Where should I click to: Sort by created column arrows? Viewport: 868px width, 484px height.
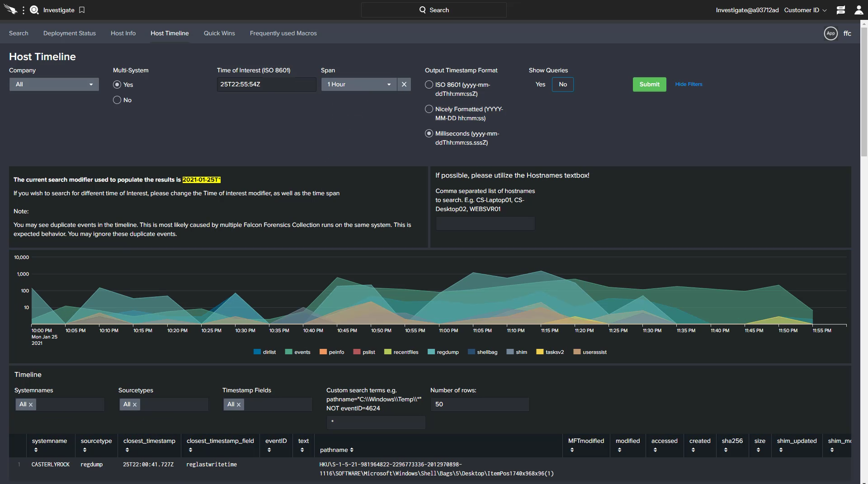pyautogui.click(x=693, y=450)
